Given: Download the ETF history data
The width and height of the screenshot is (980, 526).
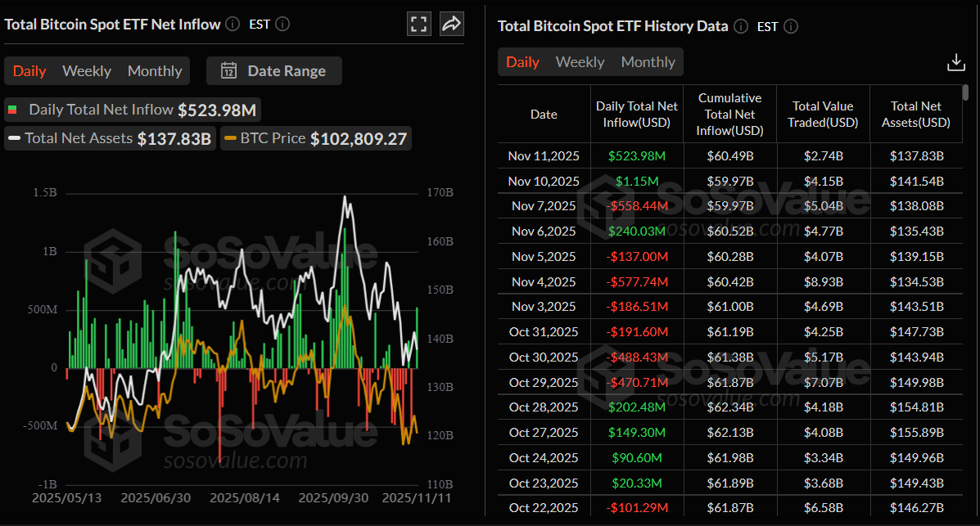Looking at the screenshot, I should click(955, 62).
